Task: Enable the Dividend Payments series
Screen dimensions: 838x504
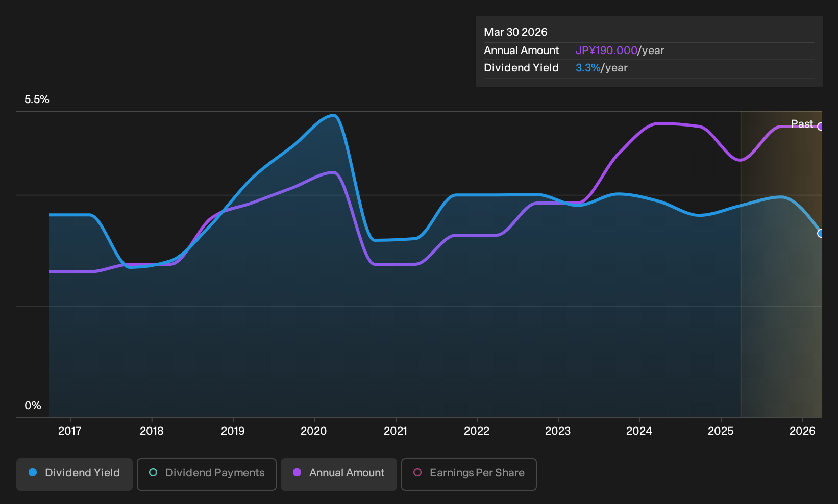Action: click(x=207, y=474)
